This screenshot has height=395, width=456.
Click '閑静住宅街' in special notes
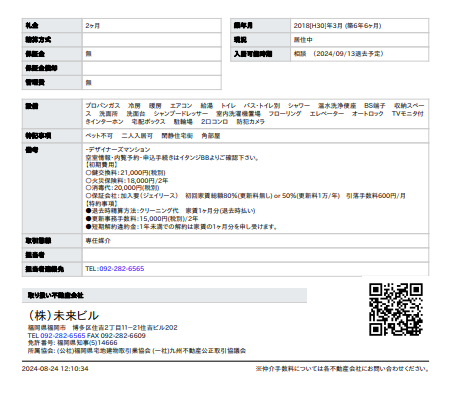tap(177, 136)
